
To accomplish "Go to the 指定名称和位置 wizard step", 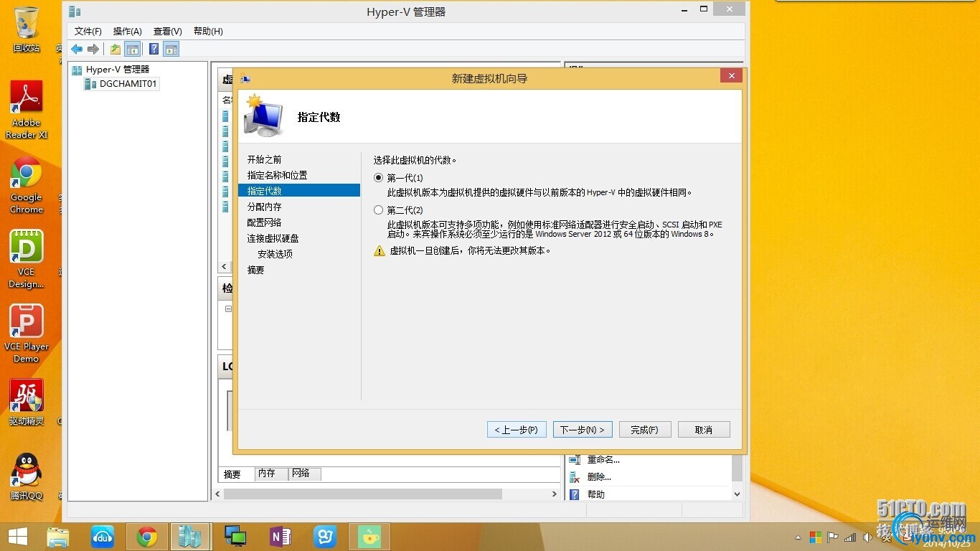I will 278,175.
